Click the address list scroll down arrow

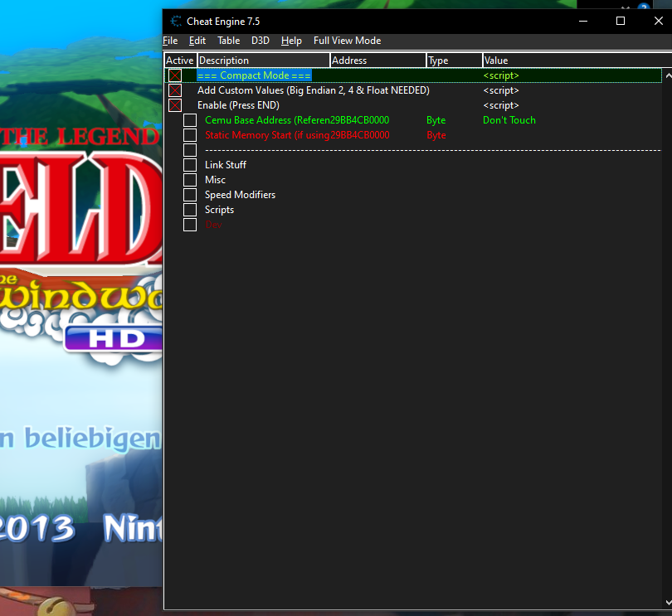click(x=668, y=602)
